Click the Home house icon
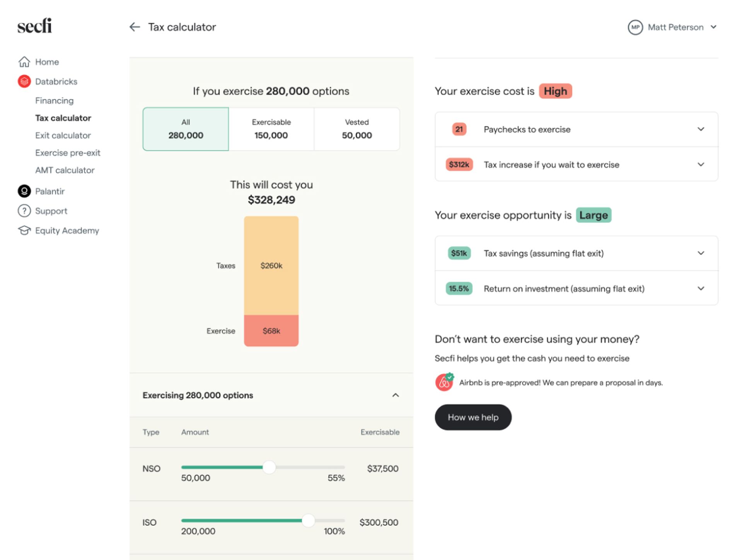 (x=24, y=62)
